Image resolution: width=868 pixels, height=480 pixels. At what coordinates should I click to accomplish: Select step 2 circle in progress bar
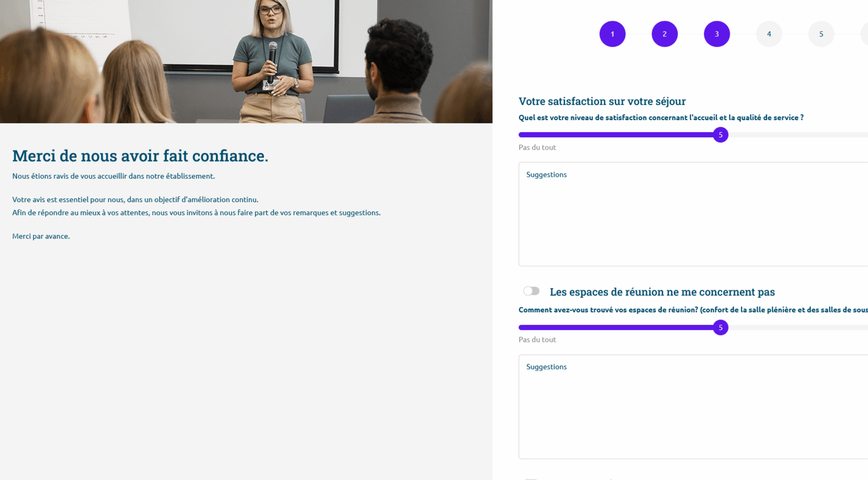click(x=665, y=34)
